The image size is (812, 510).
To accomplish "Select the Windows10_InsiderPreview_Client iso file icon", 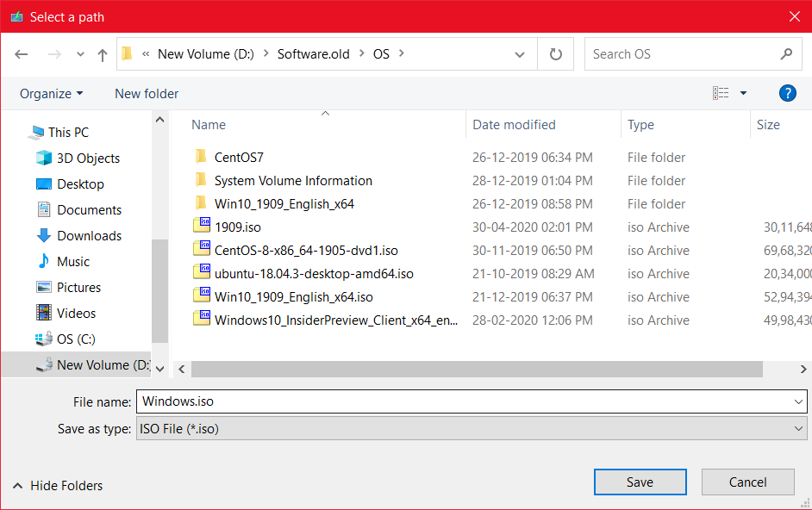I will coord(202,319).
